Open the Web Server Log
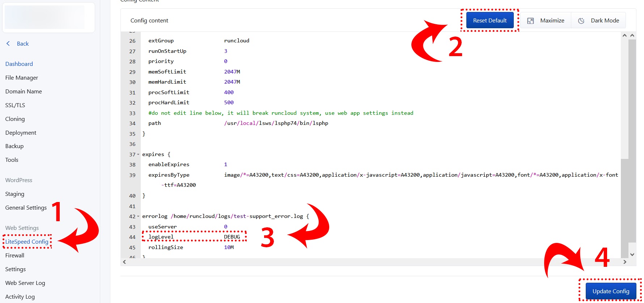Image resolution: width=644 pixels, height=303 pixels. 25,283
